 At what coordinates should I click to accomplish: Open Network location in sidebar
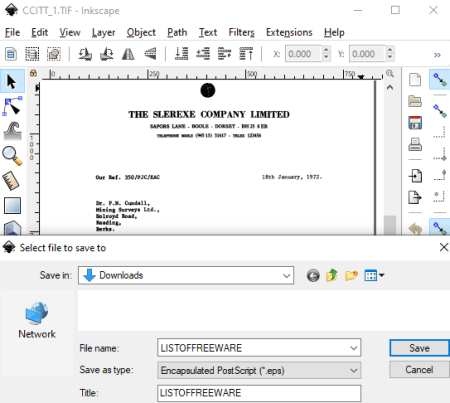[x=37, y=320]
